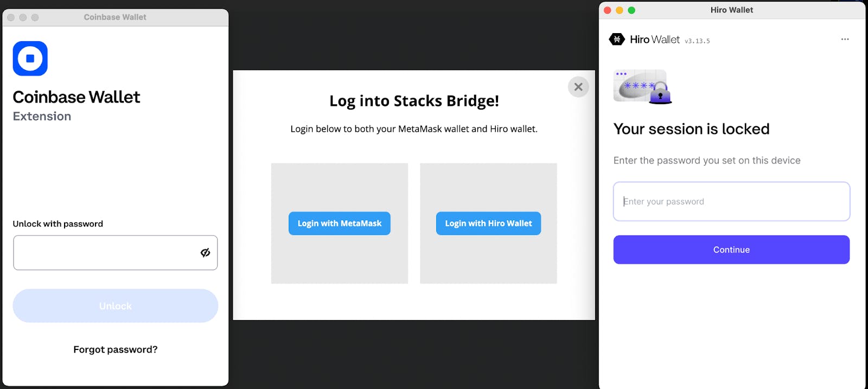The image size is (868, 389).
Task: Click Continue in Hiro Wallet
Action: click(731, 250)
